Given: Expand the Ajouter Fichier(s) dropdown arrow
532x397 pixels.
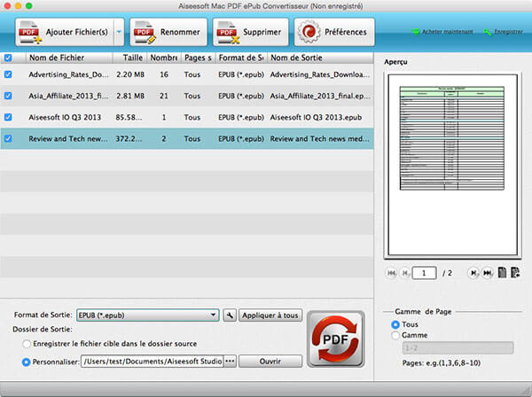Looking at the screenshot, I should [x=119, y=33].
